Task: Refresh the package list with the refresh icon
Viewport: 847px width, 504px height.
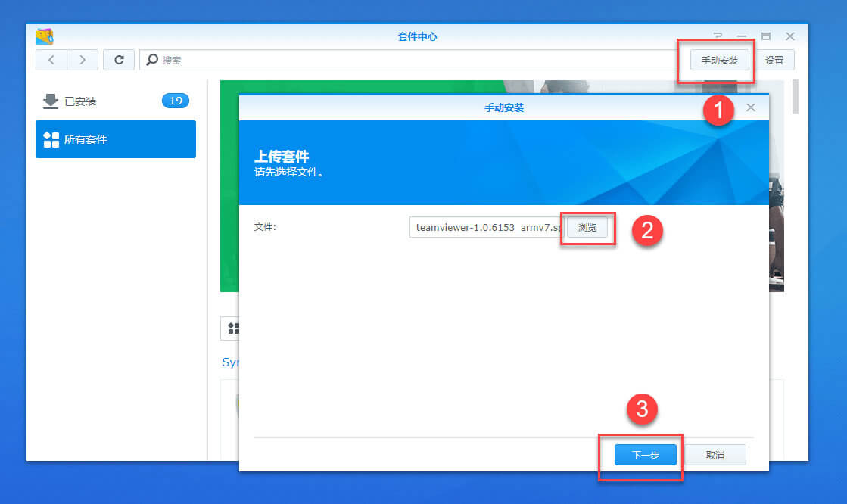Action: tap(119, 60)
